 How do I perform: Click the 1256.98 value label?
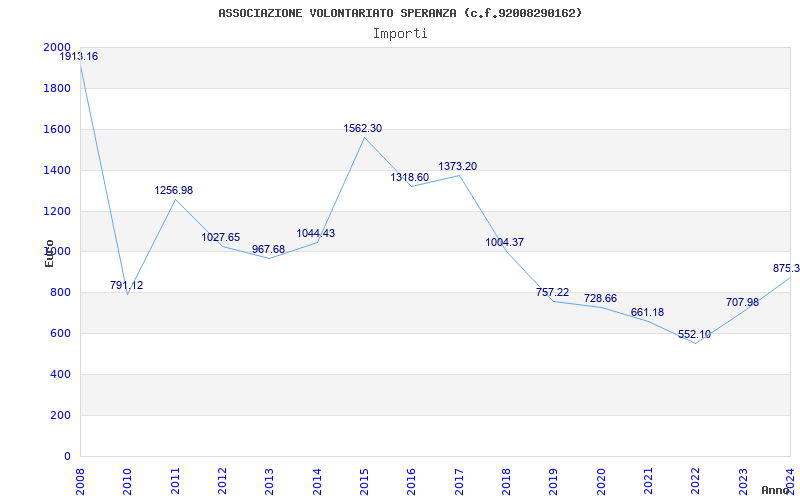click(174, 191)
